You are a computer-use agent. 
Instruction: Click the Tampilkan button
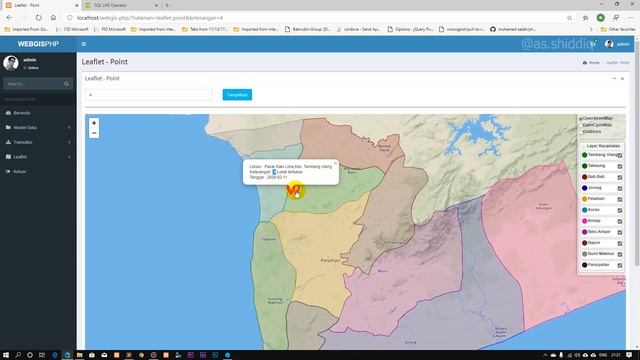coord(237,95)
